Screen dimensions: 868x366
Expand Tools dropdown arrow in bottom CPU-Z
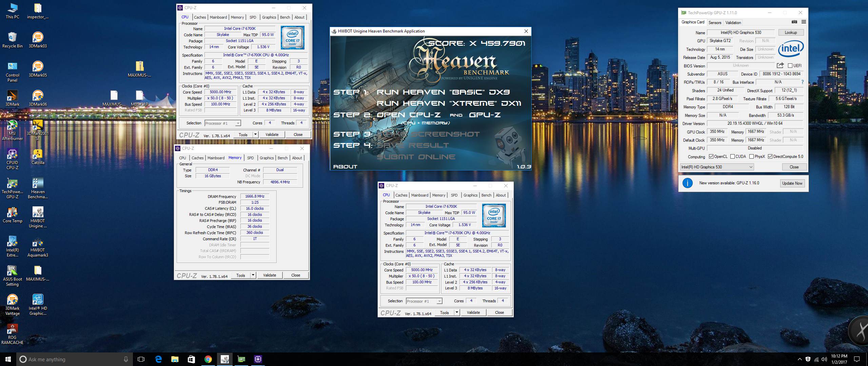pos(457,313)
